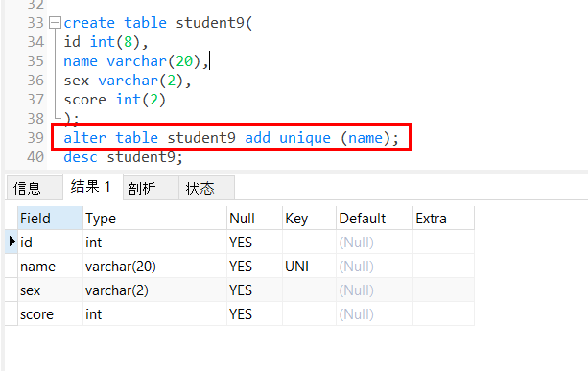The width and height of the screenshot is (588, 371).
Task: Click the Key column header
Action: click(x=309, y=219)
